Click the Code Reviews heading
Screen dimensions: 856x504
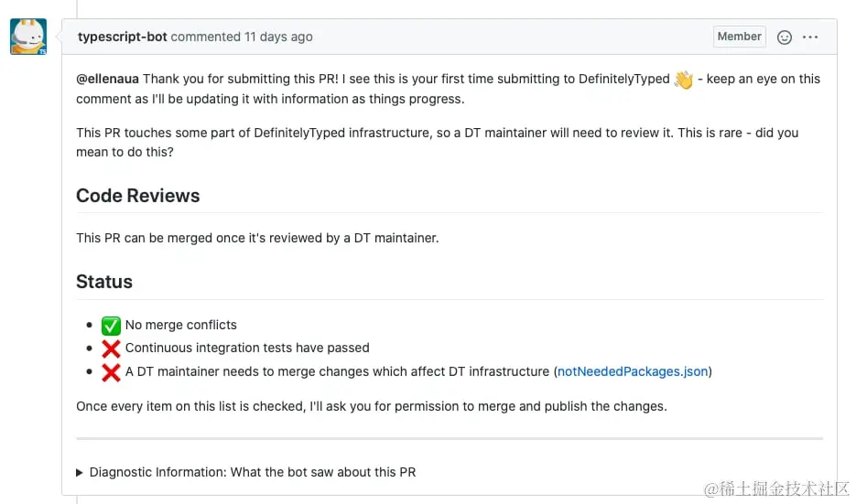tap(137, 196)
